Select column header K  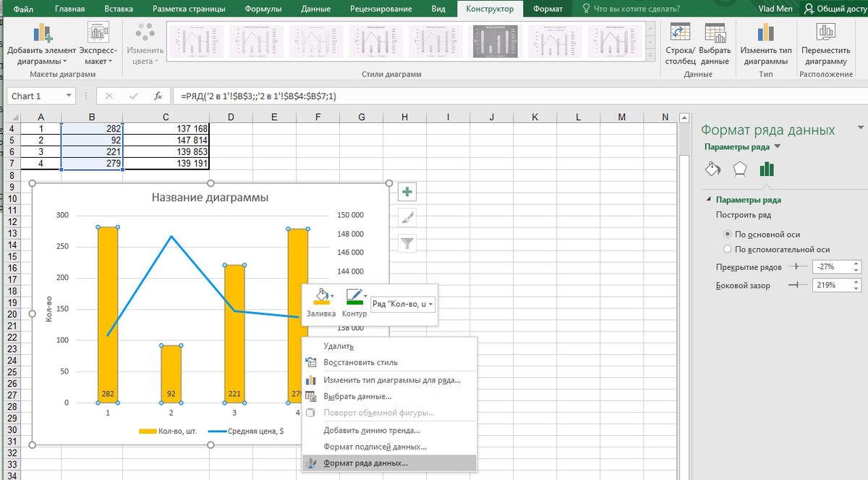[535, 117]
